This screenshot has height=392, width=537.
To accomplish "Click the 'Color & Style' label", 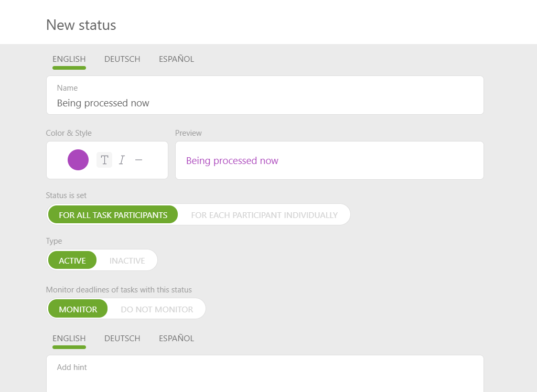I will click(69, 133).
